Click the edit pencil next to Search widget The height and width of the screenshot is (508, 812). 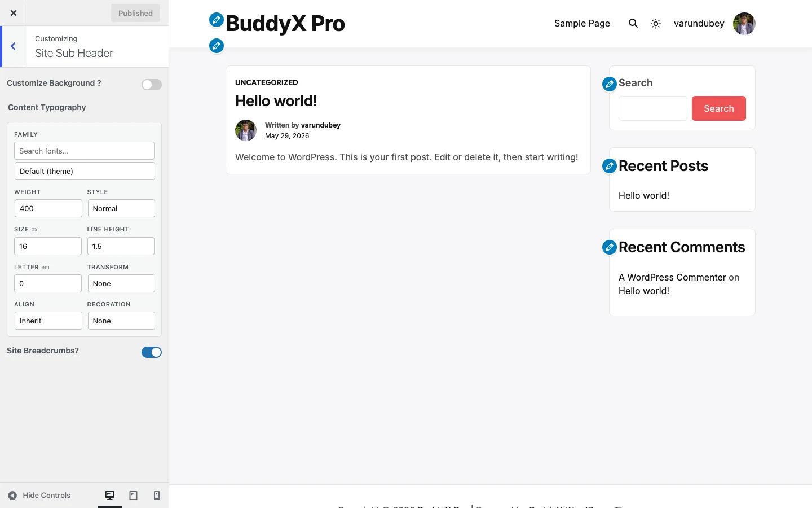pos(610,84)
